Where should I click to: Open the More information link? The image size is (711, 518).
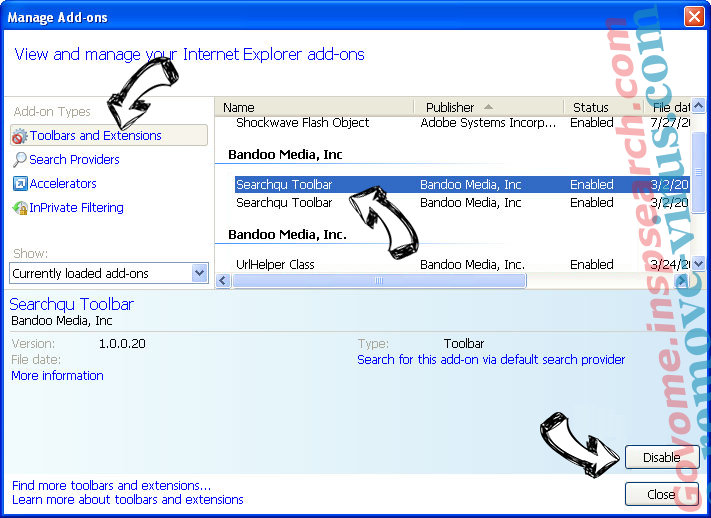point(57,376)
